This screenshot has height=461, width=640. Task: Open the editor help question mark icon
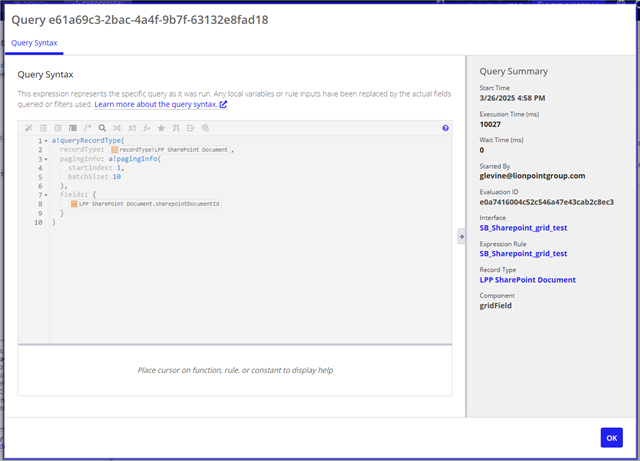point(445,128)
